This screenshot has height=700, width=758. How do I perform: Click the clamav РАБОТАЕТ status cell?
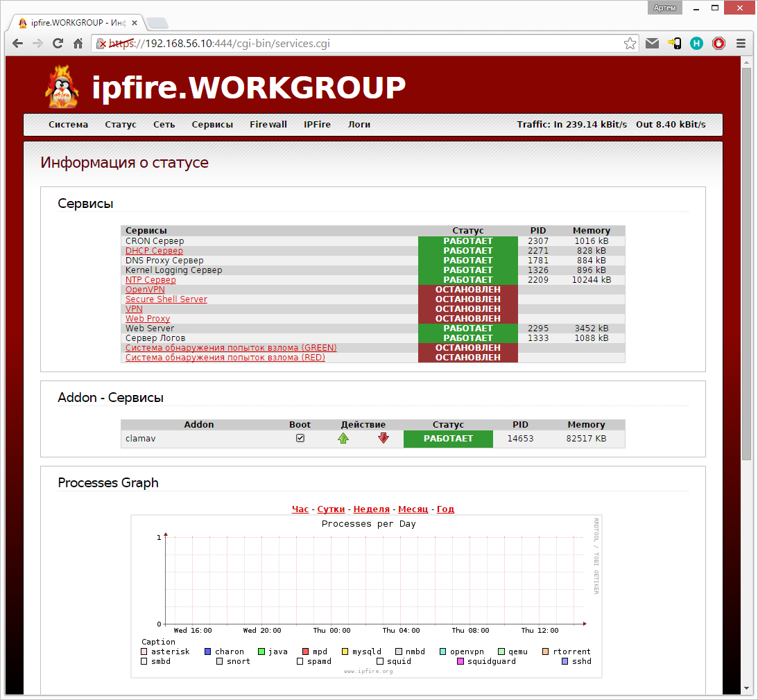448,439
